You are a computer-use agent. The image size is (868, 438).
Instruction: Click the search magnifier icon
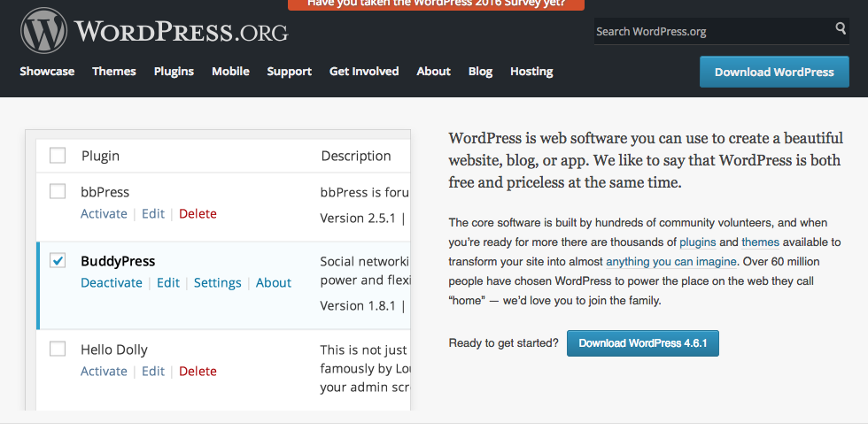tap(841, 28)
